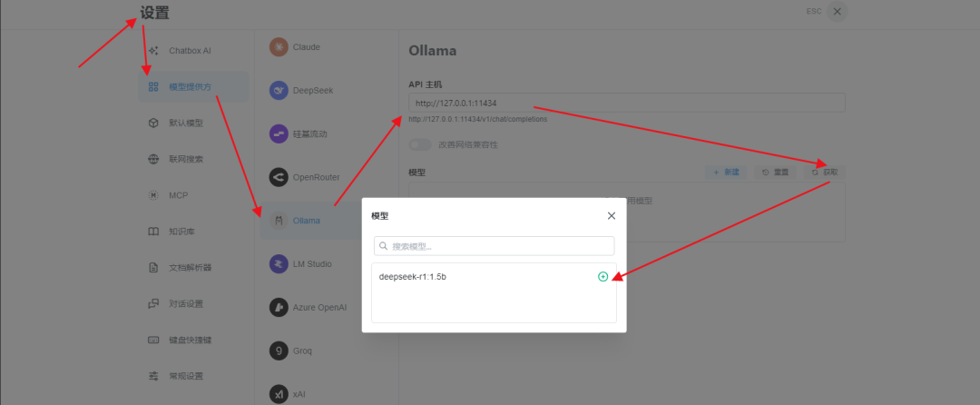
Task: Select the DeepSeek provider
Action: point(327,90)
